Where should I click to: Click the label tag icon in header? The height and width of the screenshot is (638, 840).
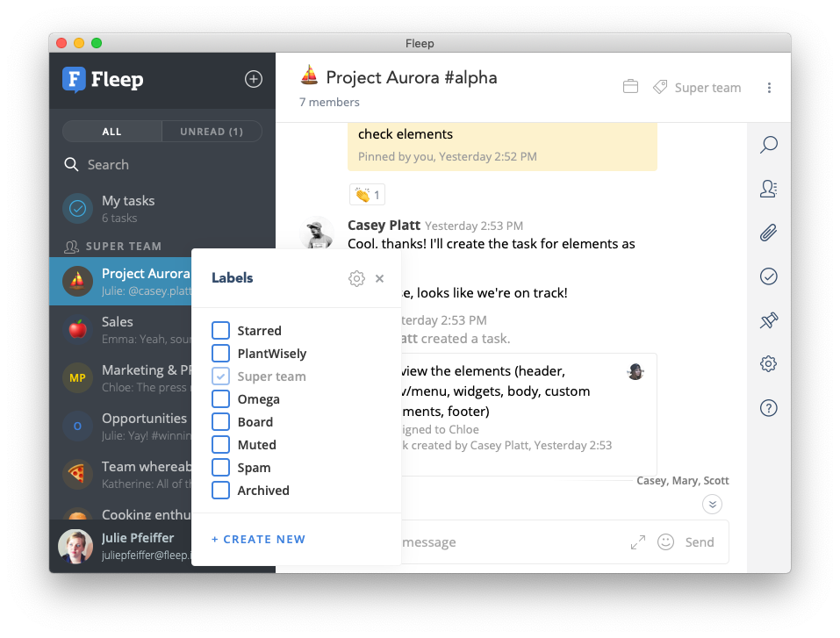click(660, 87)
